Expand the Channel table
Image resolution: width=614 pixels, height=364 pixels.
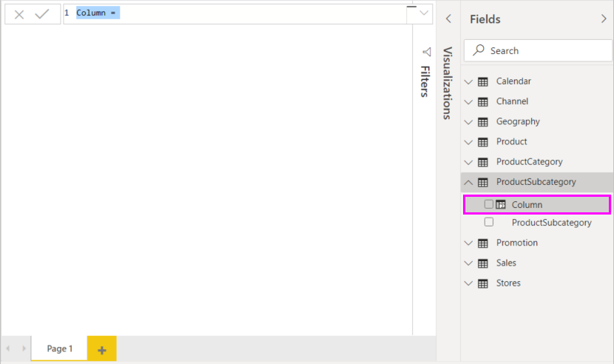point(469,102)
